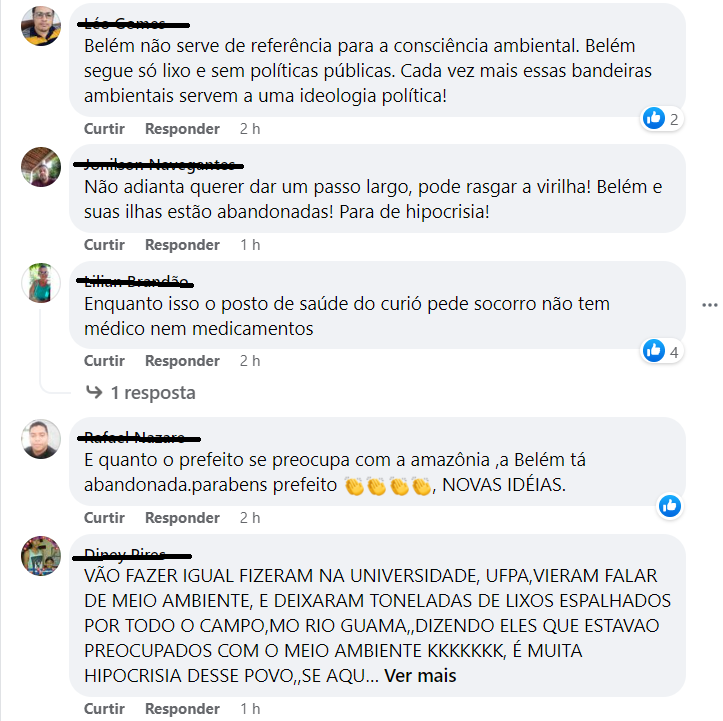Open avatar of 'Não adianta querer' commenter
Viewport: 723px width, 721px height.
point(41,166)
